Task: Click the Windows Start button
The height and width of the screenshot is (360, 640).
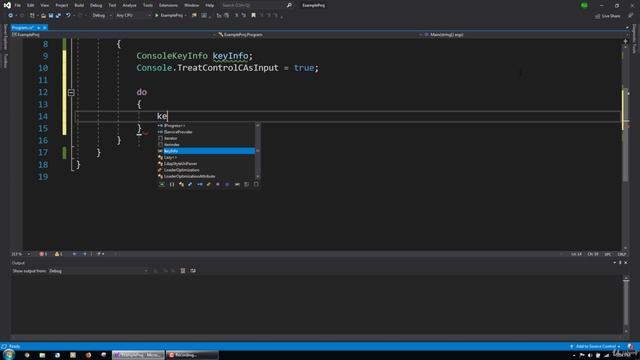Action: pos(9,355)
